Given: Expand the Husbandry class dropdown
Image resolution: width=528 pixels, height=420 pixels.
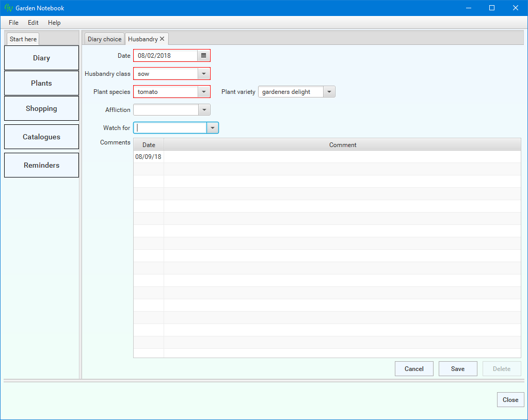Looking at the screenshot, I should [x=204, y=74].
